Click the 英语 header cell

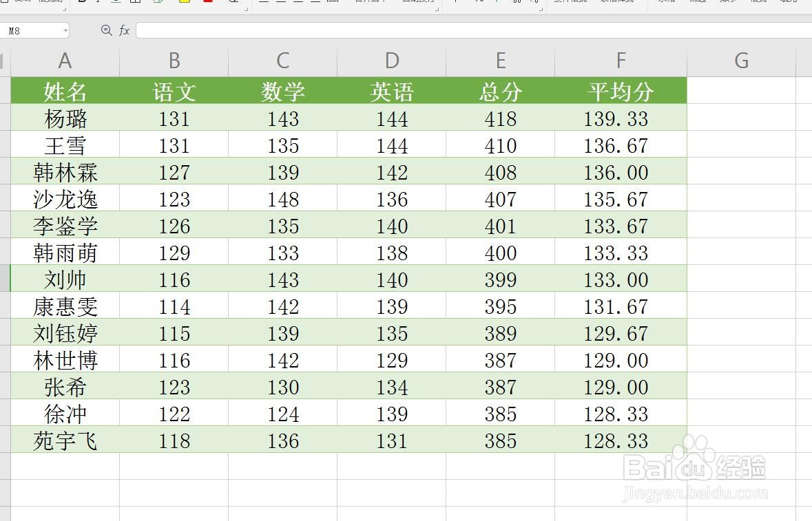(391, 91)
